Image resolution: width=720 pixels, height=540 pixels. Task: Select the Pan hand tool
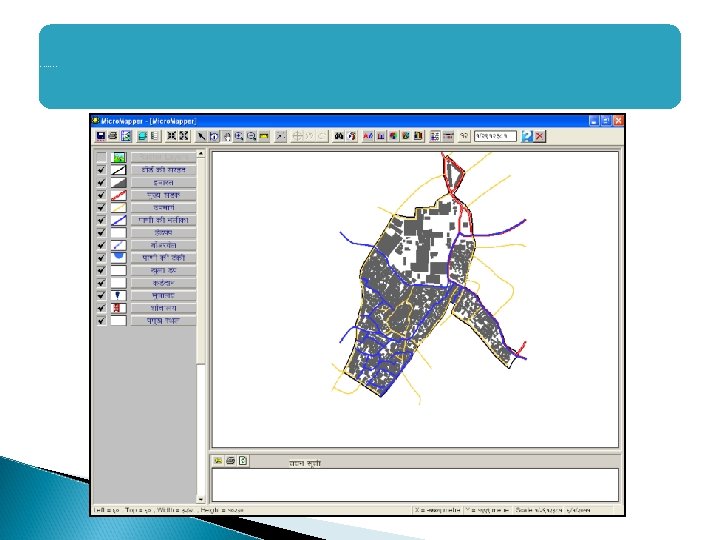click(x=226, y=136)
